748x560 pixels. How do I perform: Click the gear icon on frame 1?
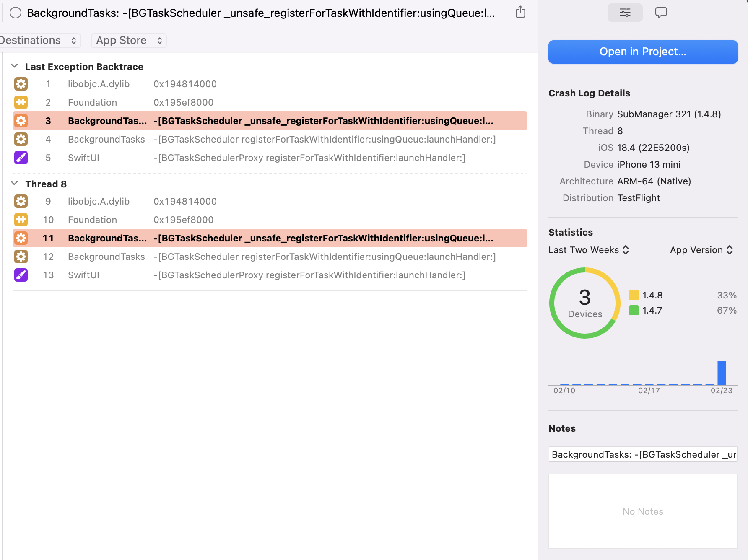tap(21, 84)
